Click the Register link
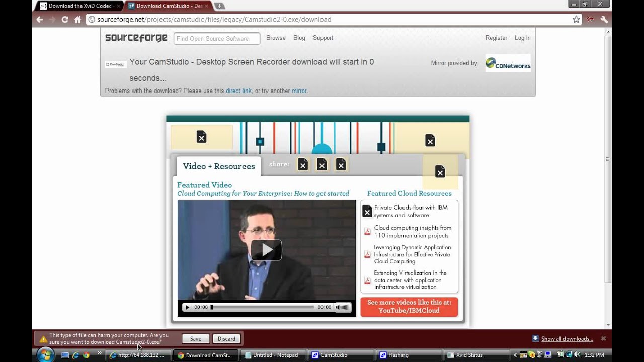This screenshot has width=644, height=362. [496, 38]
